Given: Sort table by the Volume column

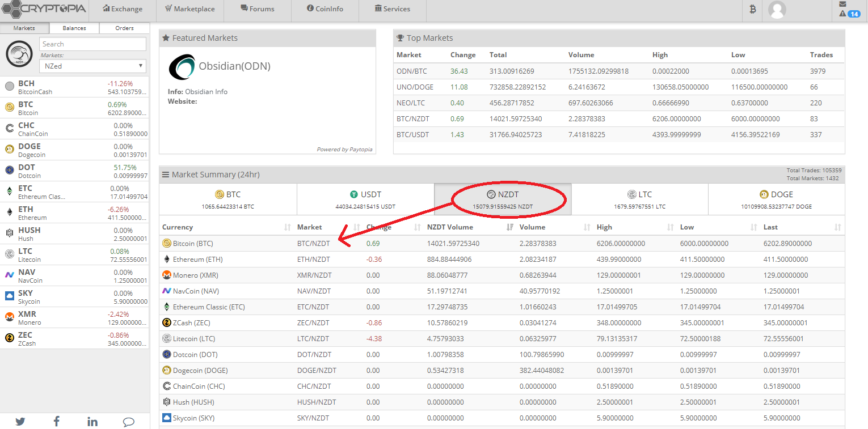Looking at the screenshot, I should (555, 227).
